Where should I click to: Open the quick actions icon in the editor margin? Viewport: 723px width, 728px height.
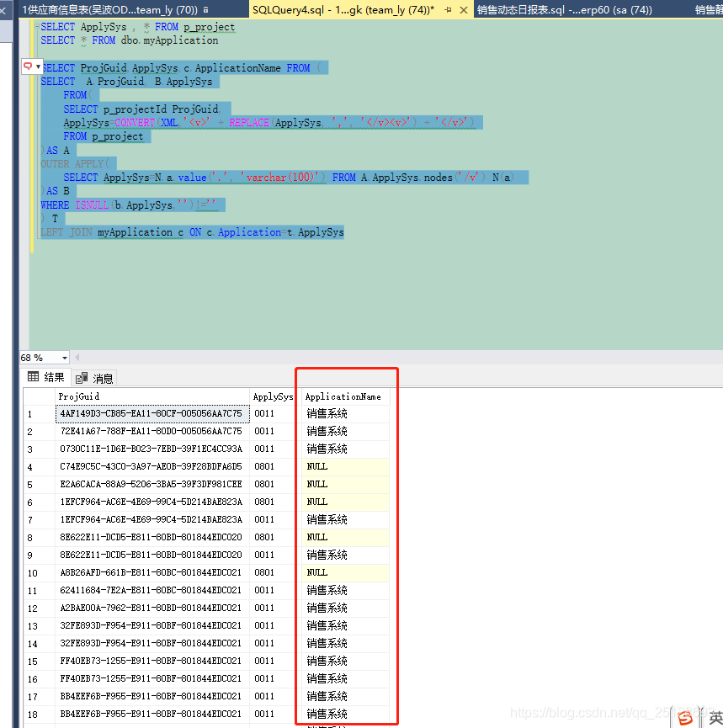click(32, 66)
